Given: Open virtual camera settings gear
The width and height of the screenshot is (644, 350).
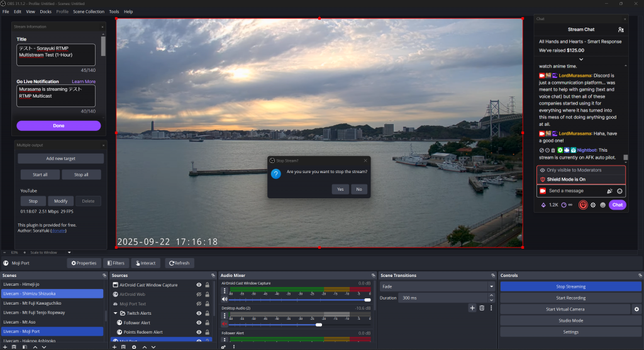Looking at the screenshot, I should (x=636, y=309).
